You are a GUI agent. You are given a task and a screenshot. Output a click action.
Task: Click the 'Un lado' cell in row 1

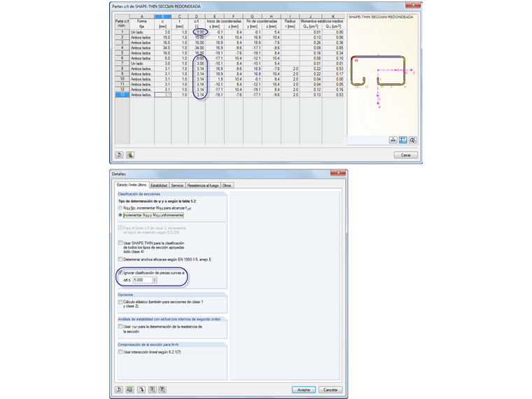142,32
